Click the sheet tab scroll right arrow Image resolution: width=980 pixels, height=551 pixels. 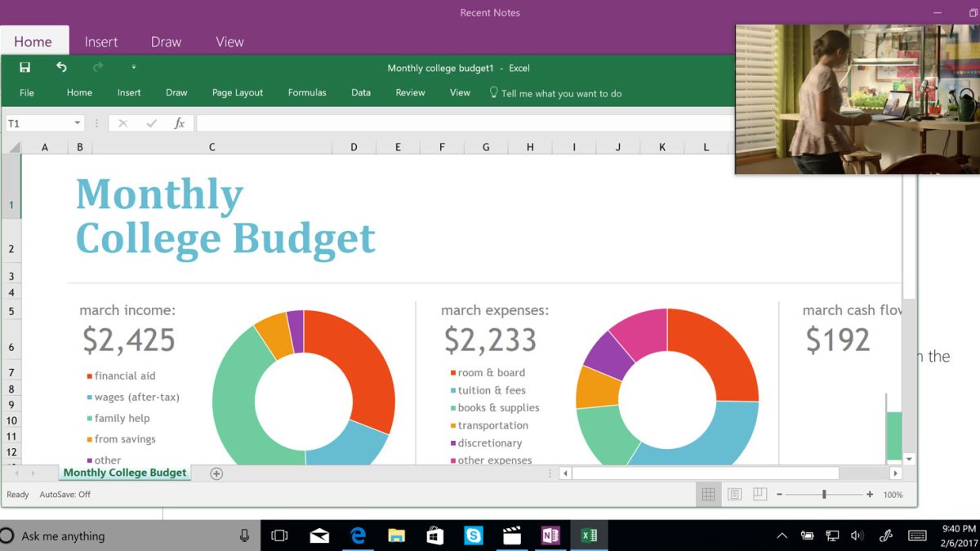(x=33, y=473)
